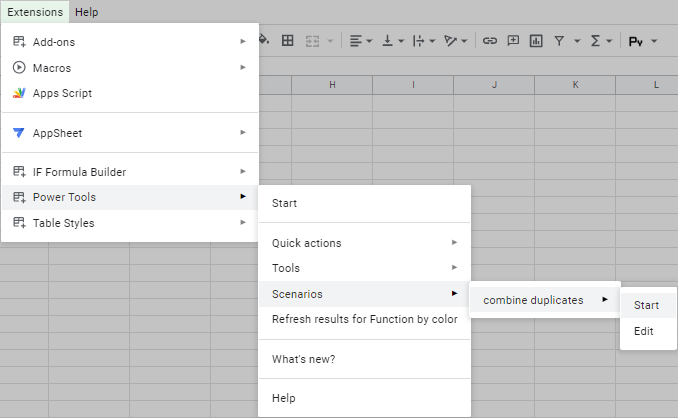Open the borders tool in toolbar

coord(288,41)
